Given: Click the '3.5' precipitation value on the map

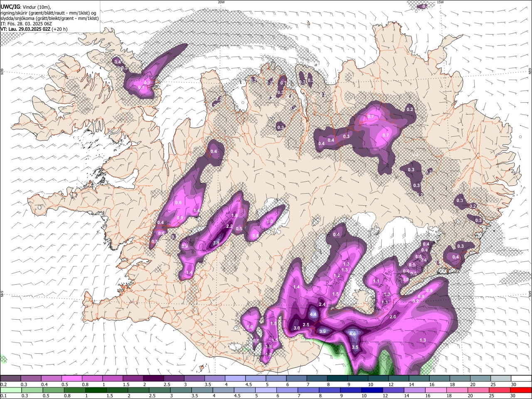Looking at the screenshot, I should point(355,347).
